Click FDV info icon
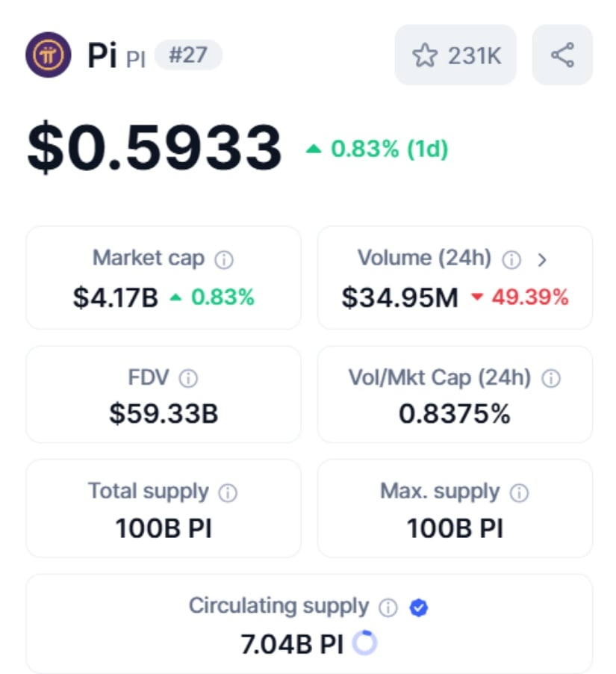Screen dimensions: 616x674 coord(189,379)
